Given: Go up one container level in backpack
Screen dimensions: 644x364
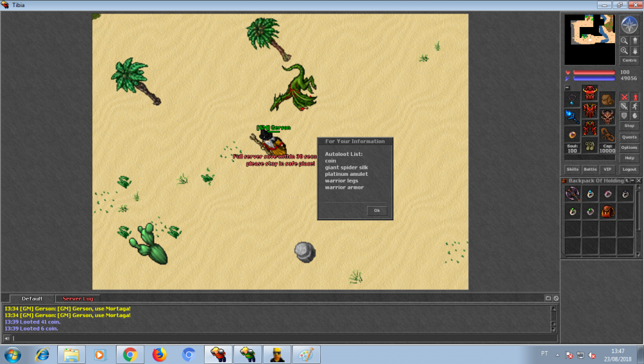Looking at the screenshot, I should coord(627,180).
